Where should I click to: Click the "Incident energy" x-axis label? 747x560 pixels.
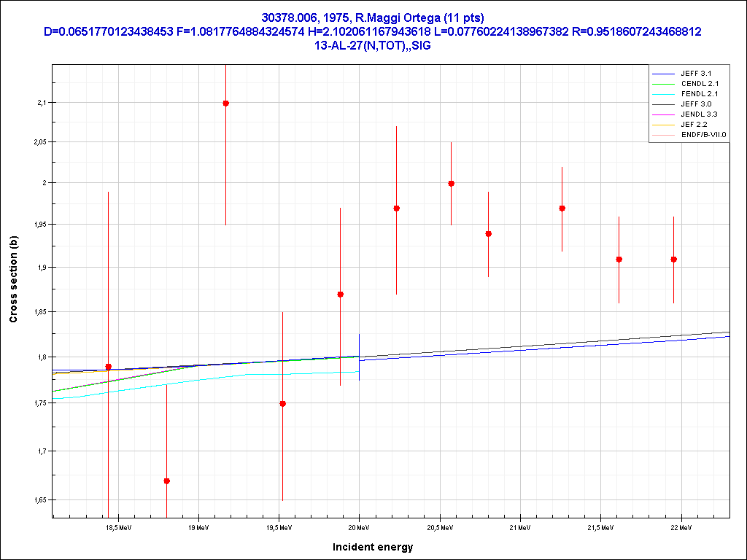click(x=373, y=547)
